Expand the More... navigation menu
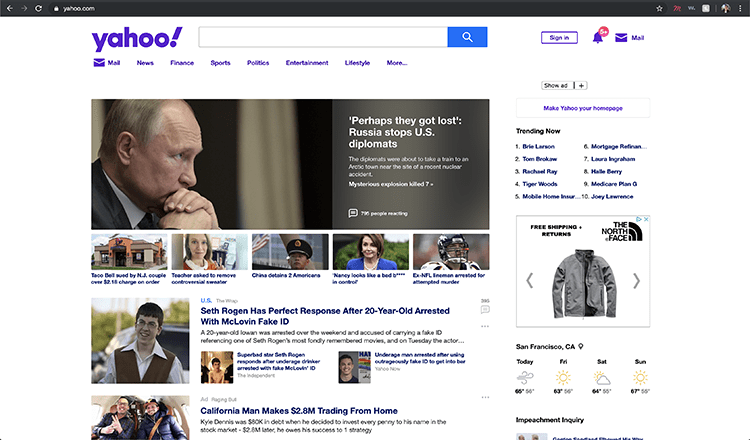 (x=397, y=63)
